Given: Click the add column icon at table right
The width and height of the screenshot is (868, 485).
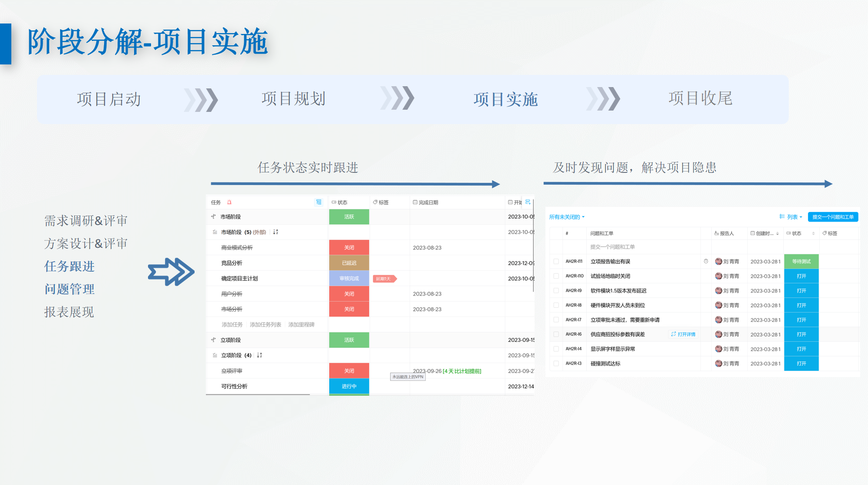Looking at the screenshot, I should tap(528, 202).
